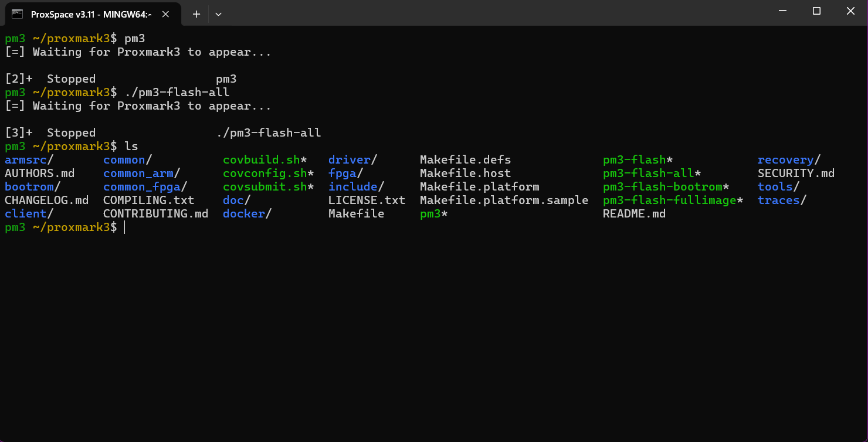The width and height of the screenshot is (868, 442).
Task: Click the CHANGELOG.md file name
Action: [47, 200]
